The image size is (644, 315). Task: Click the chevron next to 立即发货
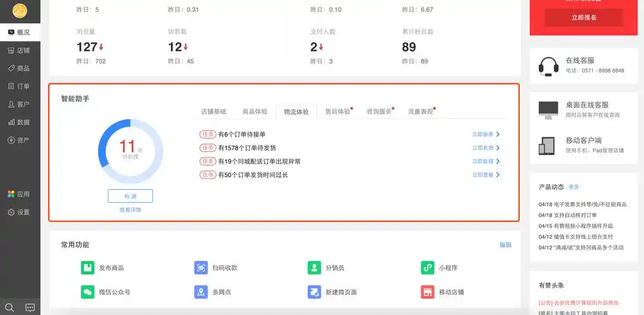(498, 147)
